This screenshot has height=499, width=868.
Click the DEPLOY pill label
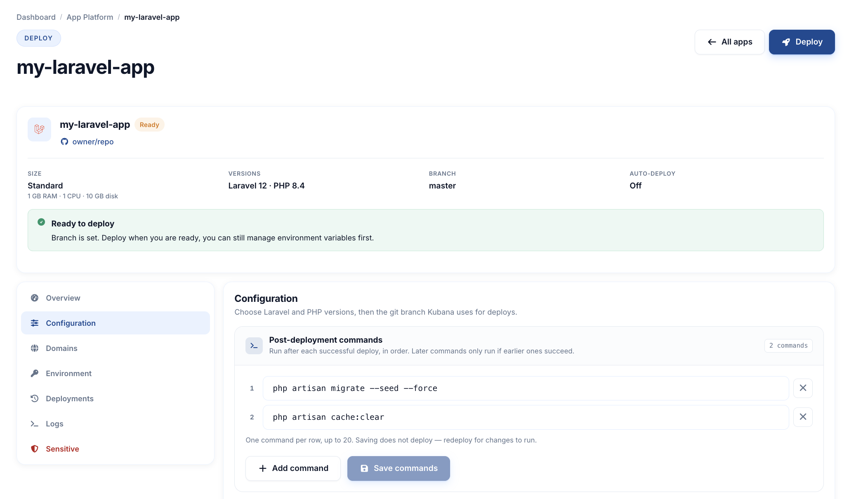click(x=38, y=38)
